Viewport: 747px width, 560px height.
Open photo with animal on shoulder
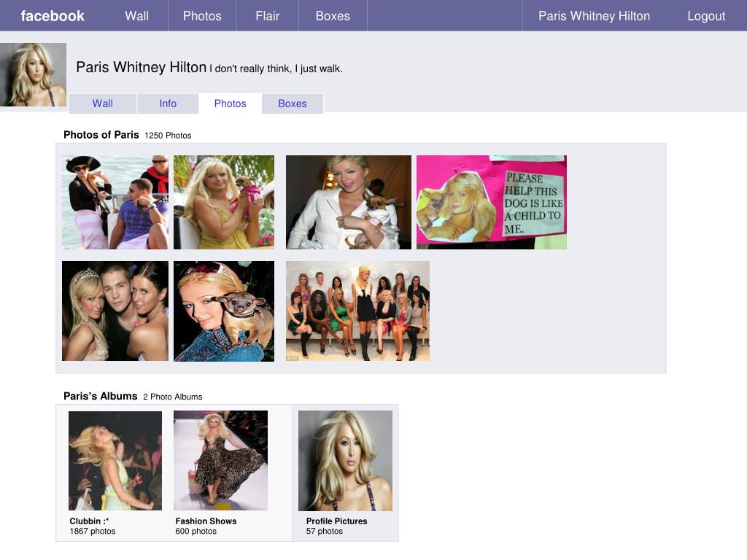tap(224, 311)
